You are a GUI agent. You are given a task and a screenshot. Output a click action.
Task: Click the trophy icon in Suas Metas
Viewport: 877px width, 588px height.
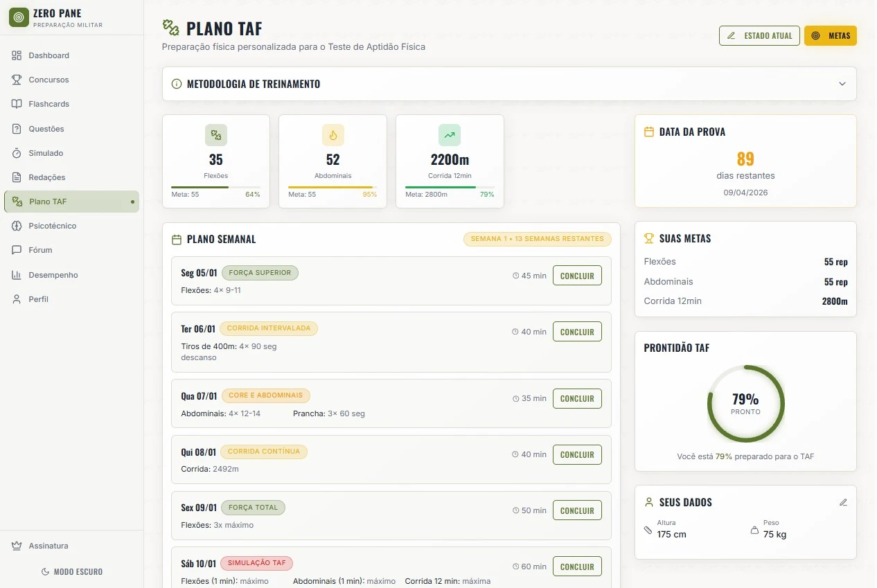[x=649, y=238]
